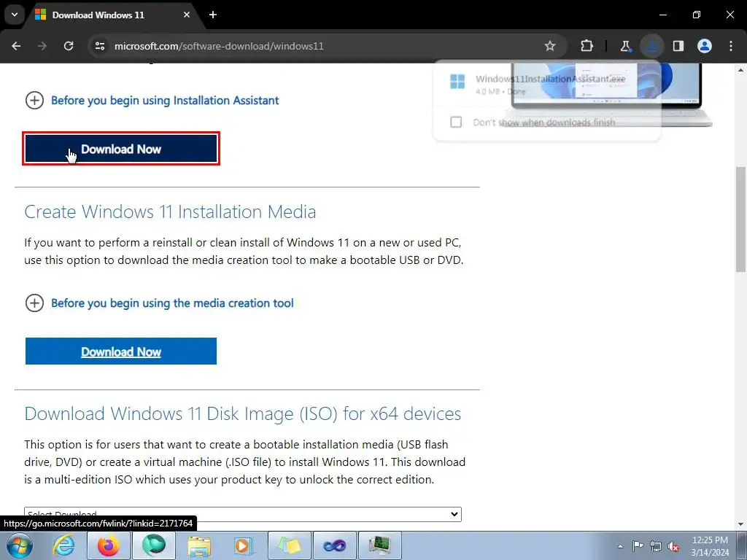The width and height of the screenshot is (747, 560).
Task: Open the Chrome three-dot menu
Action: 731,46
